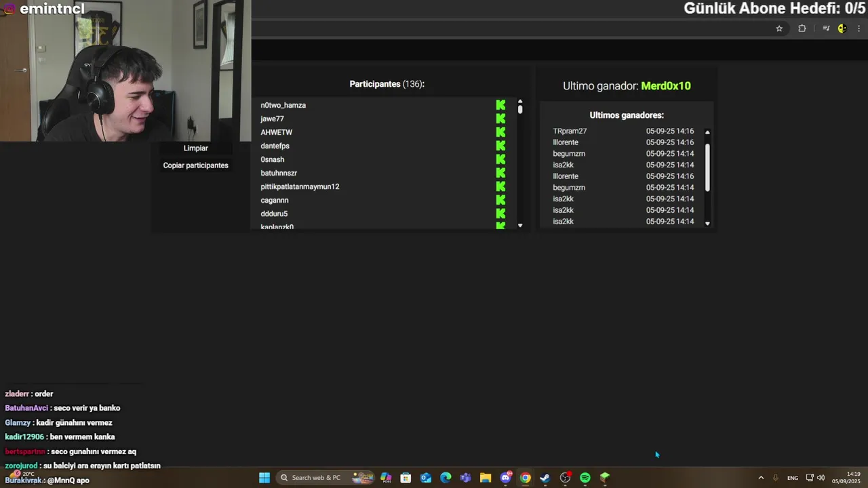Select participant AHWETW
Viewport: 868px width, 488px height.
pos(277,132)
